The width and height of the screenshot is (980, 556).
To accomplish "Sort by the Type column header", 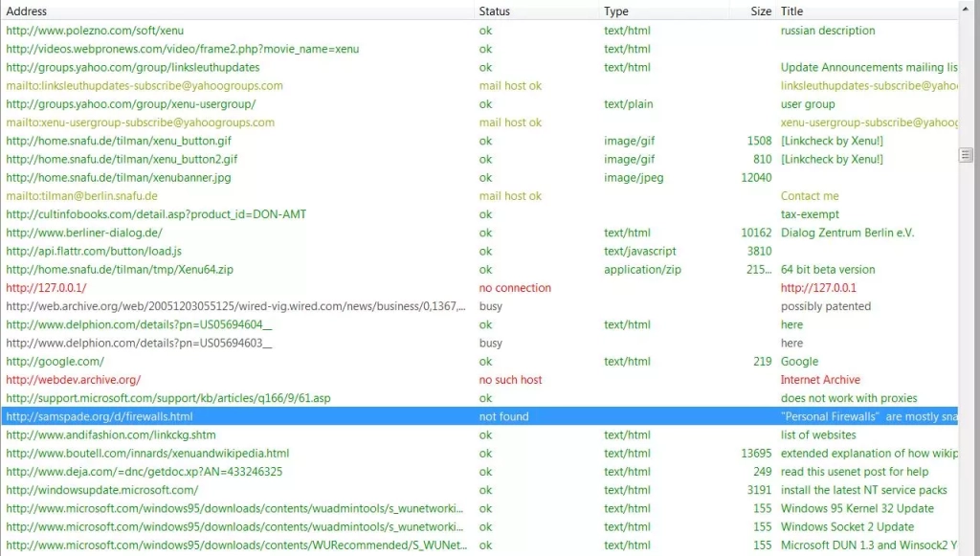I will [x=664, y=11].
